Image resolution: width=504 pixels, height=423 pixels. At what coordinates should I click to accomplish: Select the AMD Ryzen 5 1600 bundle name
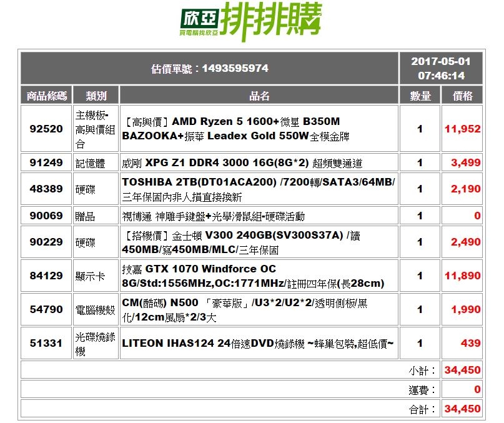(x=235, y=129)
